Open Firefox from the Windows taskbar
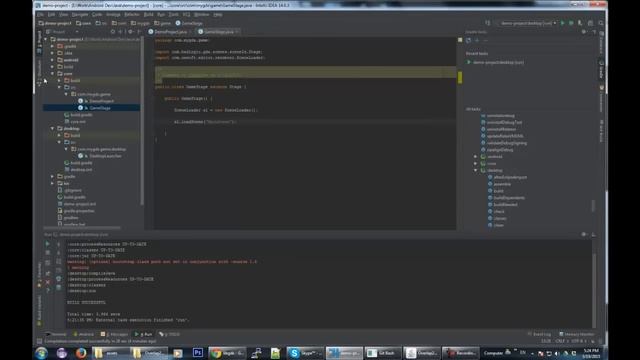This screenshot has height=360, width=640. 81,353
